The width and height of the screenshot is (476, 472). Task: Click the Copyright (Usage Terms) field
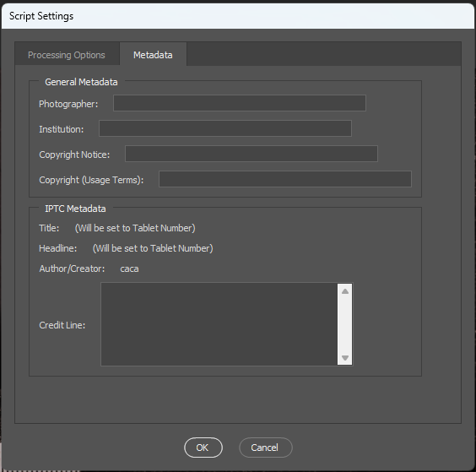tap(285, 179)
